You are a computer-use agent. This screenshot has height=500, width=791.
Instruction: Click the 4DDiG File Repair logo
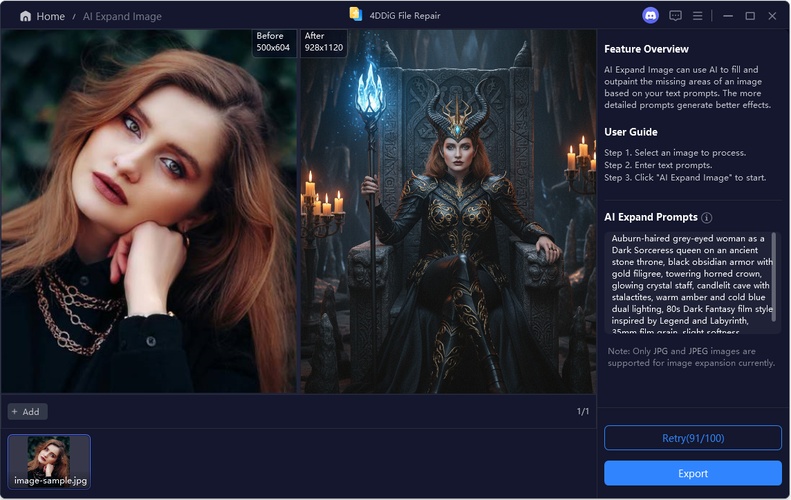tap(356, 15)
